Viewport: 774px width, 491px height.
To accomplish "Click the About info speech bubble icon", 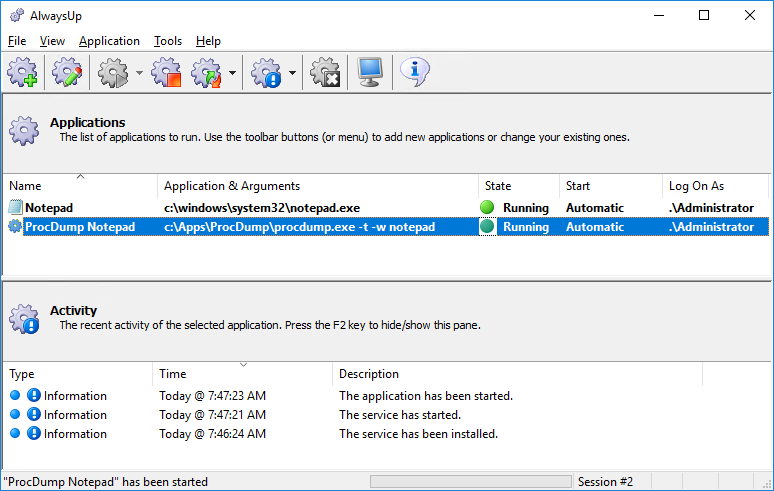I will point(415,73).
